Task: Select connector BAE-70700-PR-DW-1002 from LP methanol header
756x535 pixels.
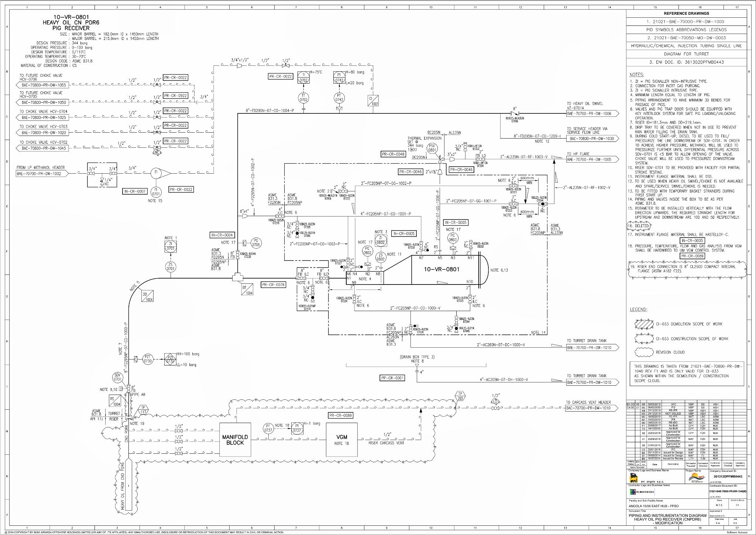Action: click(42, 173)
